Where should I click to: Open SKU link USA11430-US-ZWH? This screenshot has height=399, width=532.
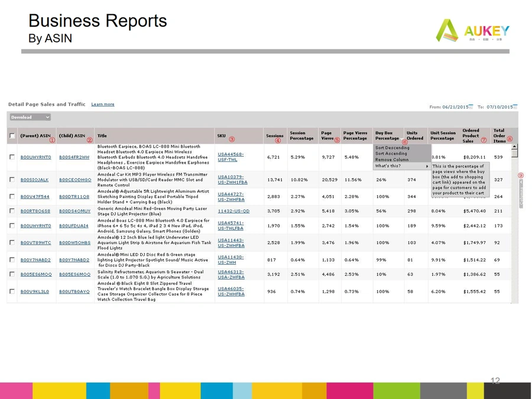[x=231, y=260]
